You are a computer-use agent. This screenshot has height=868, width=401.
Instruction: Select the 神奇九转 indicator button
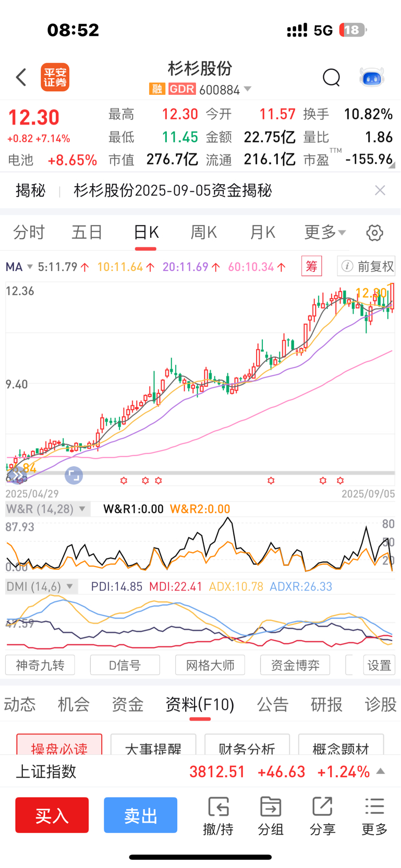pos(40,665)
